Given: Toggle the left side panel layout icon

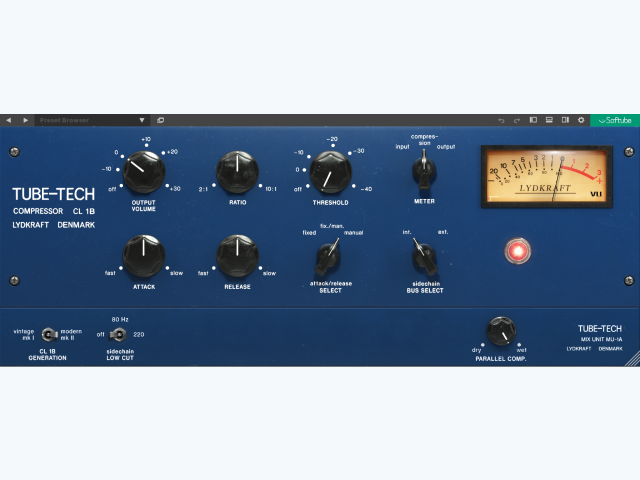Looking at the screenshot, I should coord(533,120).
